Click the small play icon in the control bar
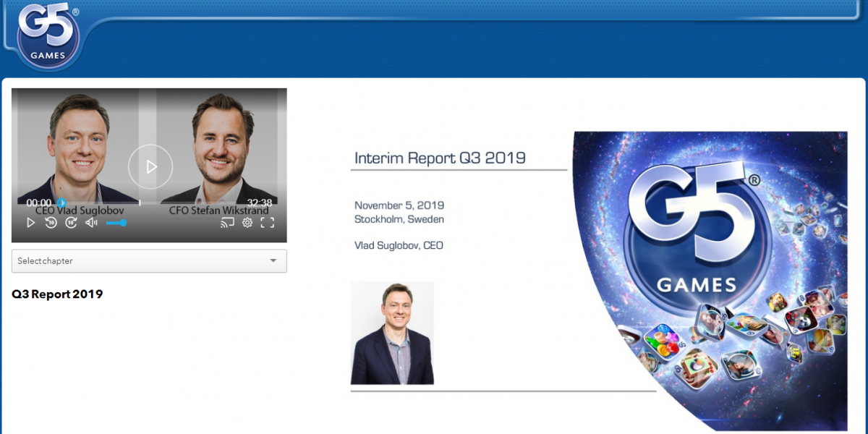The image size is (868, 434). click(30, 223)
